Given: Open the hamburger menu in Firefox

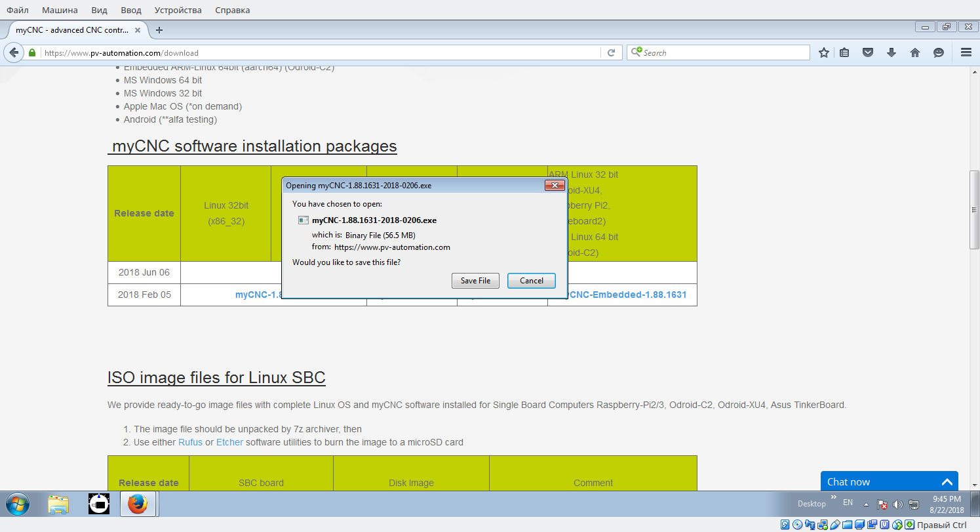Looking at the screenshot, I should coord(966,52).
